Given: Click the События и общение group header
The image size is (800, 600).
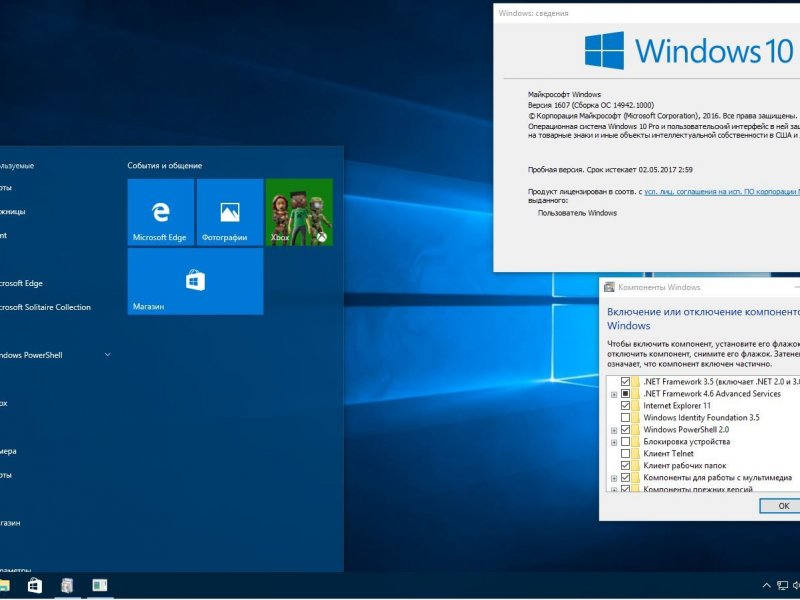Looking at the screenshot, I should click(x=165, y=165).
